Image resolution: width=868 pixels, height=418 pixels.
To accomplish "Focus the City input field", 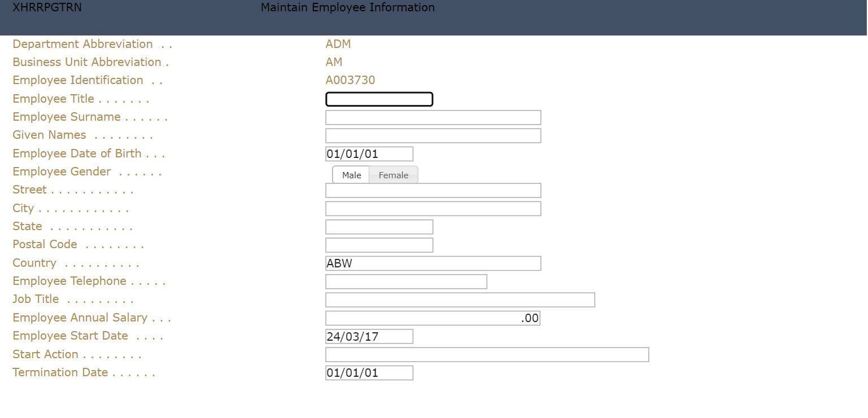I will [433, 209].
